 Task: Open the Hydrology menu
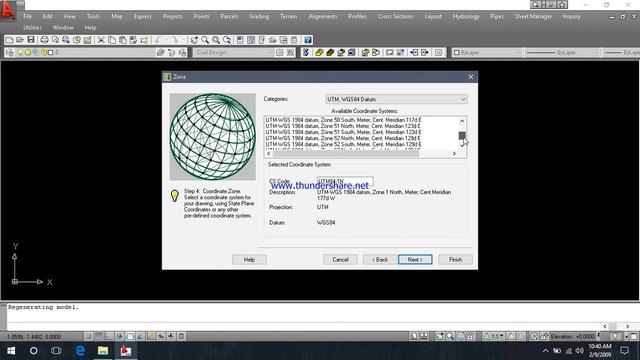[x=466, y=16]
